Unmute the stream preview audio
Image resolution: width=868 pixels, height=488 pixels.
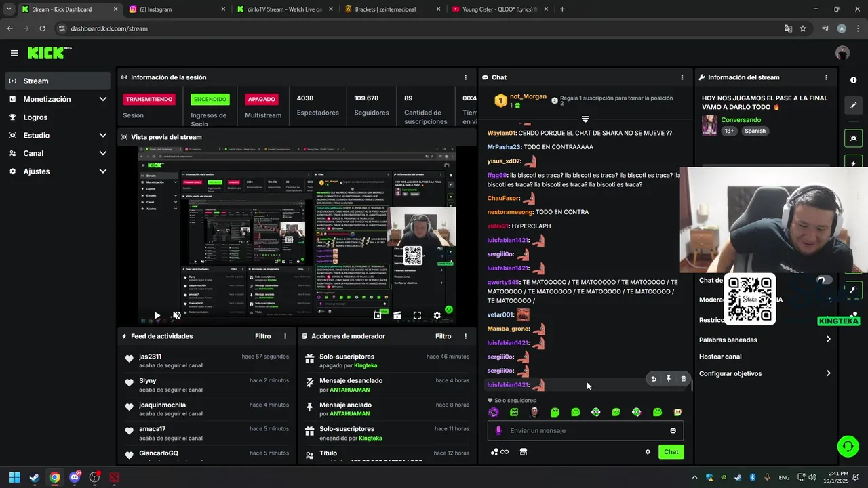pos(177,315)
